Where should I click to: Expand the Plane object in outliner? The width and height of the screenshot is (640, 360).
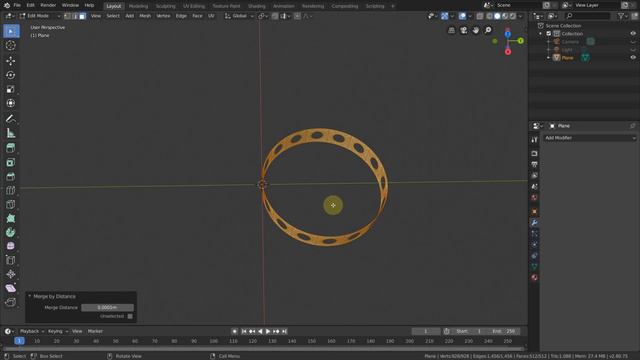[548, 58]
